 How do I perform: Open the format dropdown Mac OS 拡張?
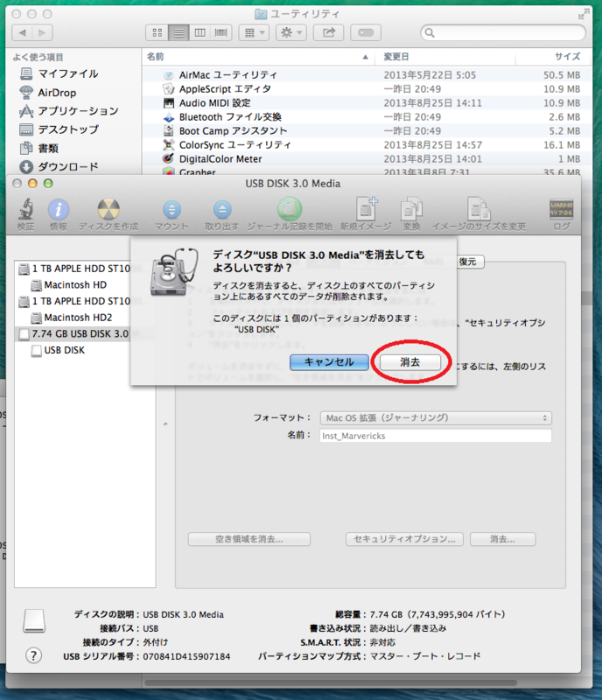coord(436,418)
